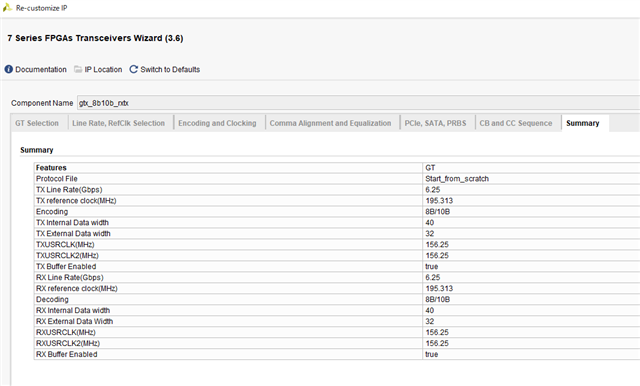Select the Summary tab
640x386 pixels.
tap(582, 123)
